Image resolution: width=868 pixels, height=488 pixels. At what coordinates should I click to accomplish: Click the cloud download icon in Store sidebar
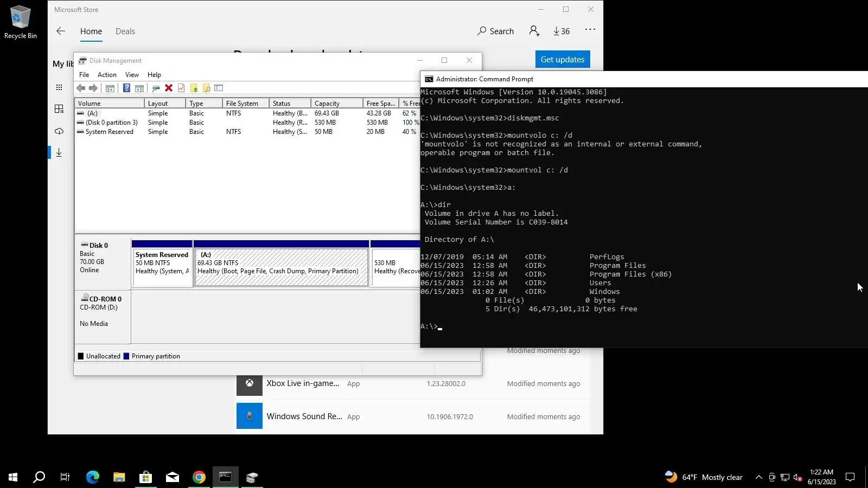coord(59,131)
